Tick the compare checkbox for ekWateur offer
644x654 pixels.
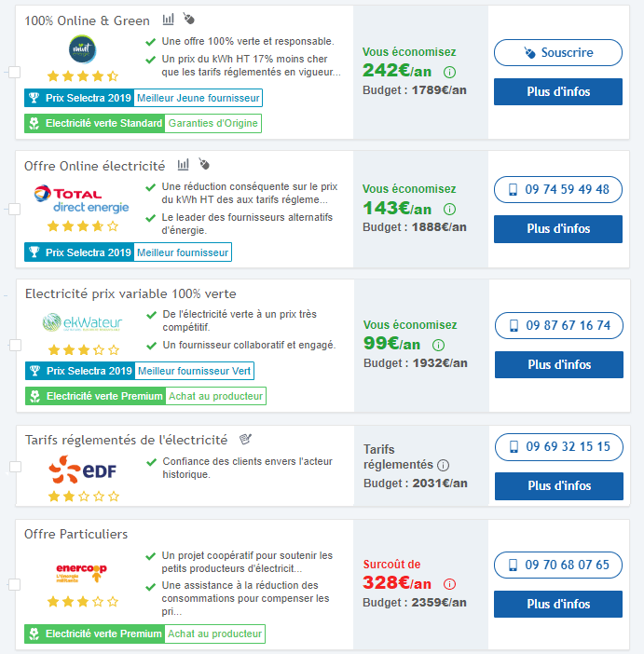coord(15,345)
